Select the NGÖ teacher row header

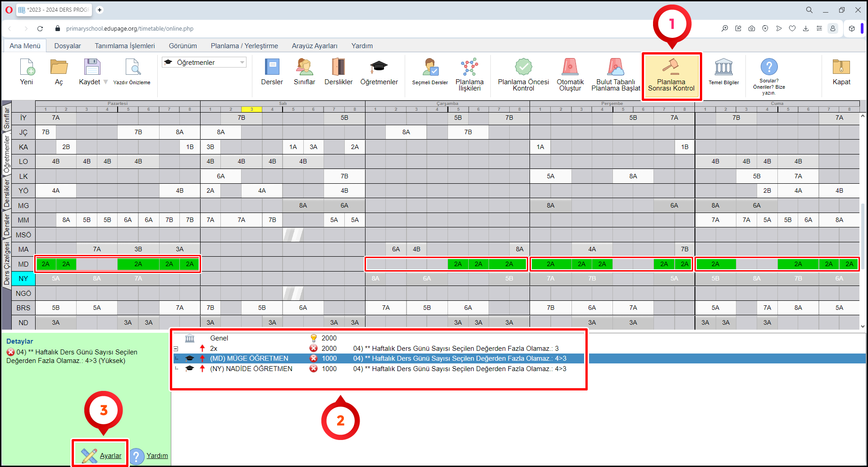(x=23, y=294)
